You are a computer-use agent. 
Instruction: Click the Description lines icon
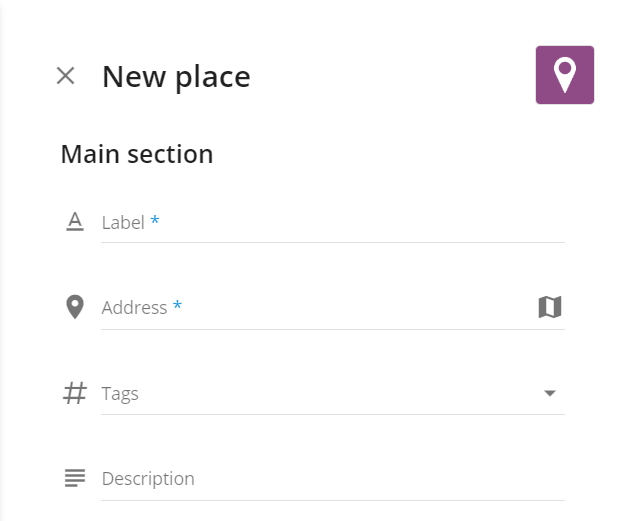(x=75, y=478)
